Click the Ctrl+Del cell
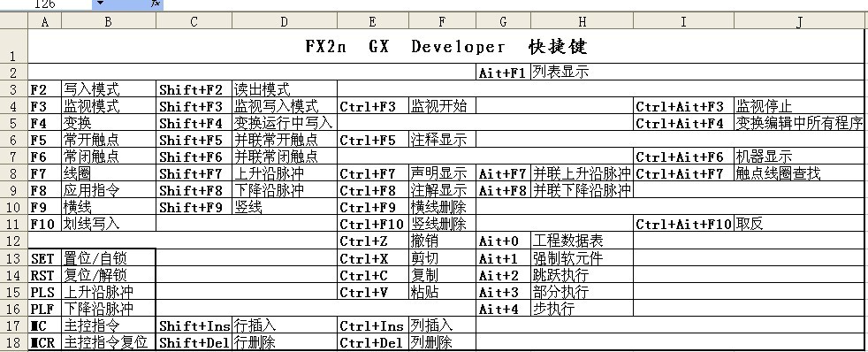Screen dimensions: 868x352 373,342
